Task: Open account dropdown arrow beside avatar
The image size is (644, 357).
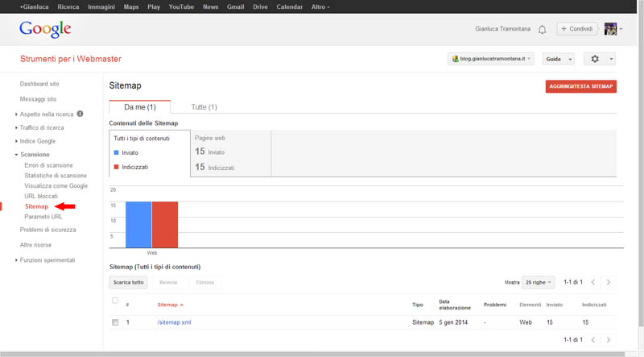Action: [x=621, y=29]
